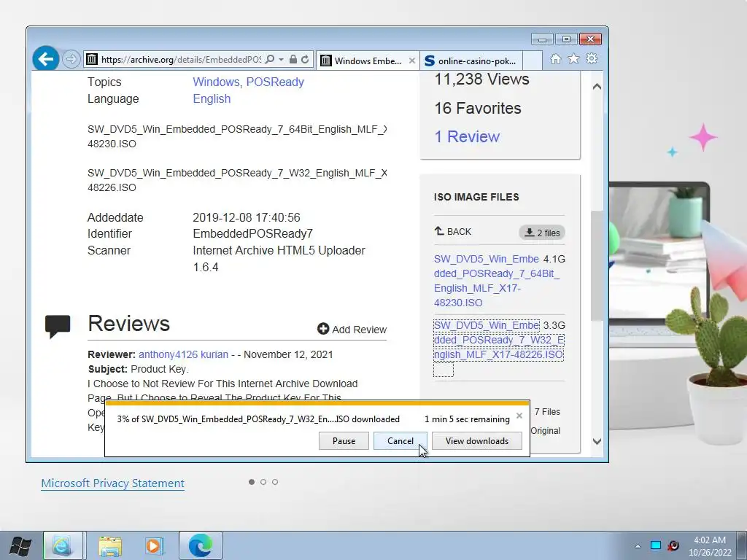
Task: Click the vertical scrollbar thumb
Action: coord(597,265)
